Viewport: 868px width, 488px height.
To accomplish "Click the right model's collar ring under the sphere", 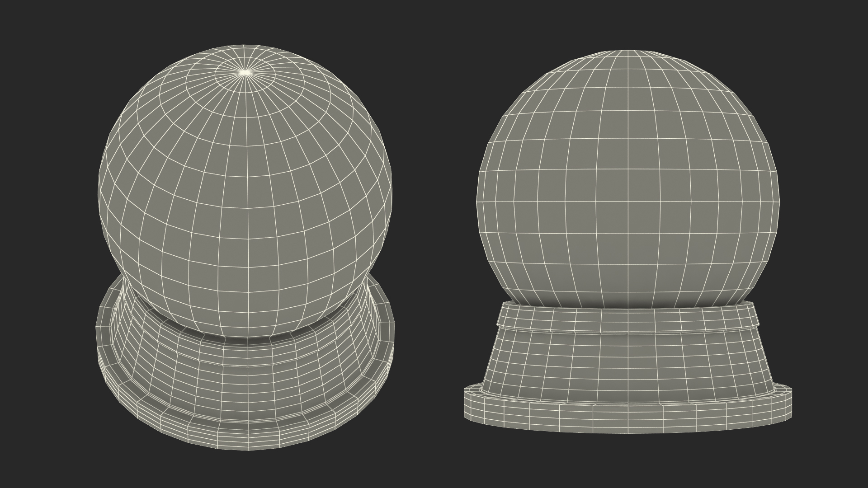I will [627, 318].
